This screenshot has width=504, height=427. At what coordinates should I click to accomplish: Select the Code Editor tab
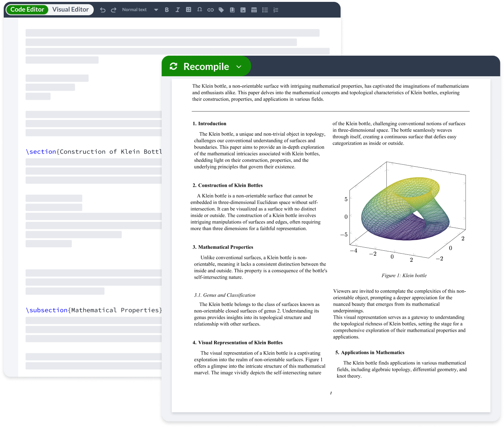click(x=27, y=9)
